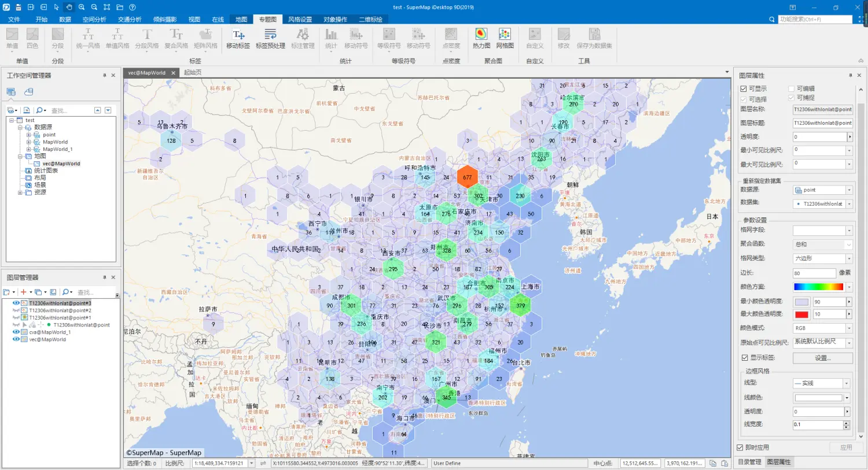Expand the 资源 resources tree node
This screenshot has width=868, height=470.
click(x=20, y=193)
